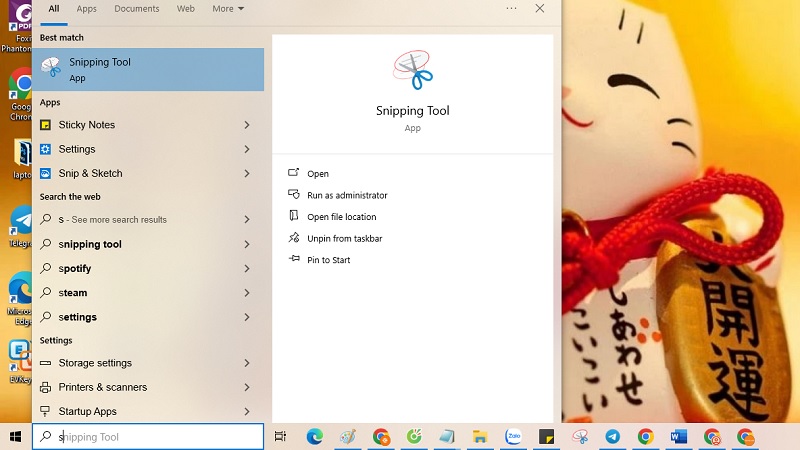
Task: Switch to the All search tab
Action: coord(54,9)
